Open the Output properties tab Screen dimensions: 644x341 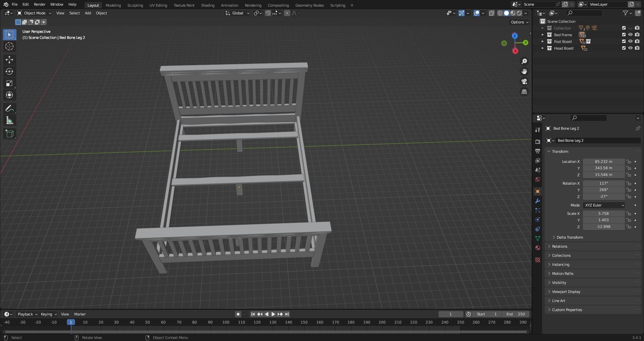point(538,151)
